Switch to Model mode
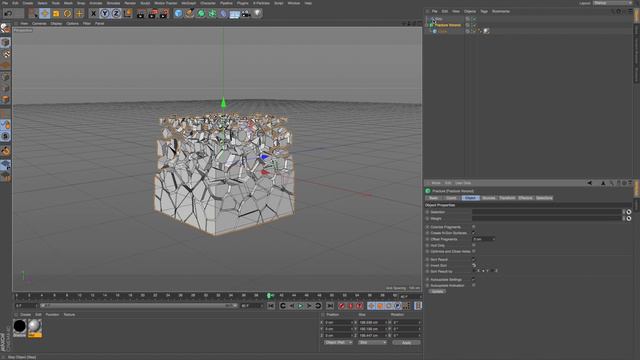 pos(5,42)
